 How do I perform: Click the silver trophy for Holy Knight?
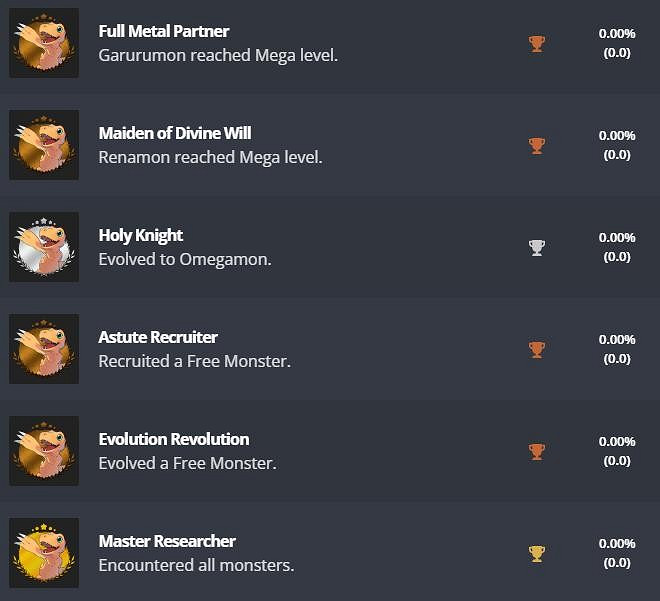coord(537,248)
